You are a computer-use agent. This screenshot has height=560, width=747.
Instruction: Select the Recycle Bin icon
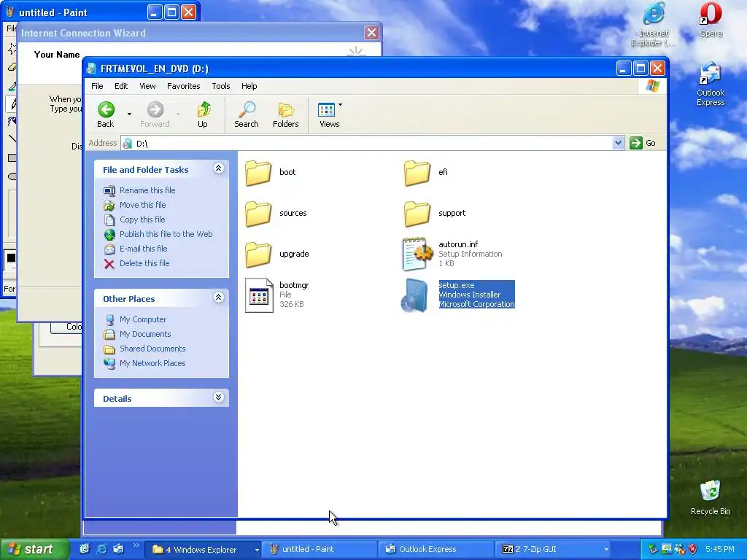711,497
